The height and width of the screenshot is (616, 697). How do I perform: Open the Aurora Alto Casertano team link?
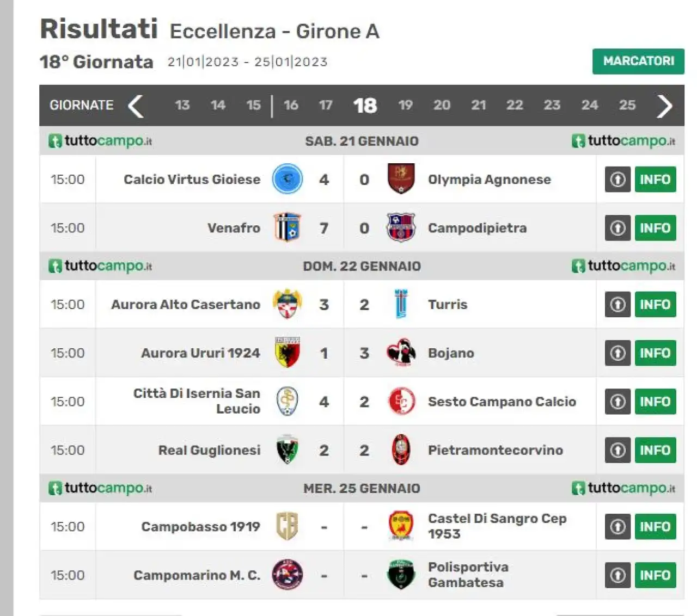186,304
